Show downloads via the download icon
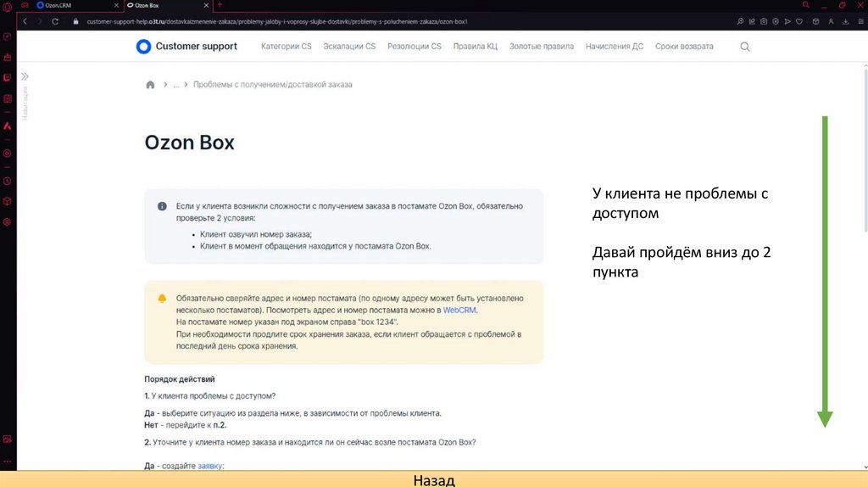The width and height of the screenshot is (868, 487). [846, 21]
